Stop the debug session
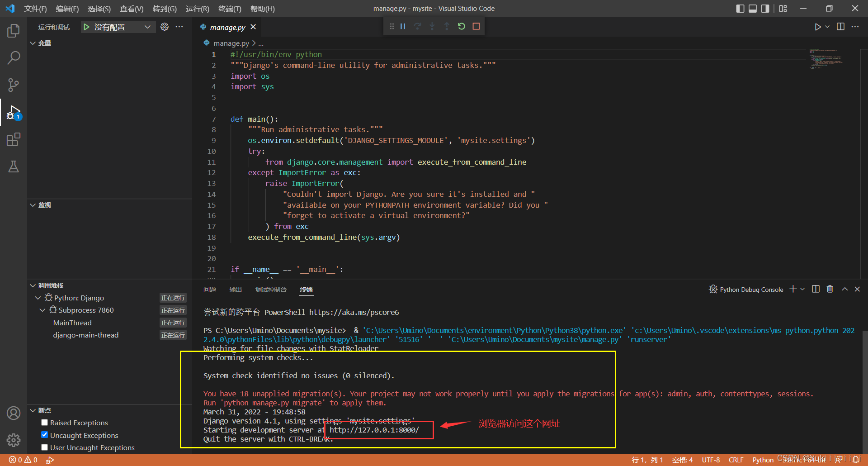This screenshot has height=466, width=868. (476, 26)
